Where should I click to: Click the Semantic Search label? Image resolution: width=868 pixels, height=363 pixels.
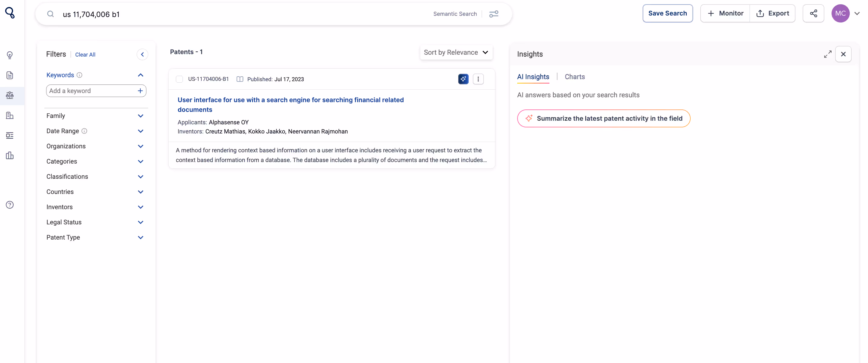[455, 14]
